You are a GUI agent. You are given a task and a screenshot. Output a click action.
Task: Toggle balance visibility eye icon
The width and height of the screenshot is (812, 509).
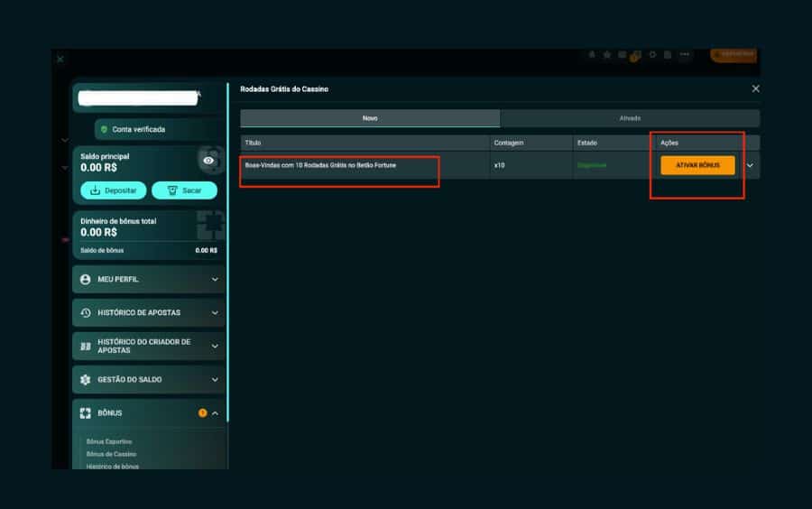click(x=208, y=161)
